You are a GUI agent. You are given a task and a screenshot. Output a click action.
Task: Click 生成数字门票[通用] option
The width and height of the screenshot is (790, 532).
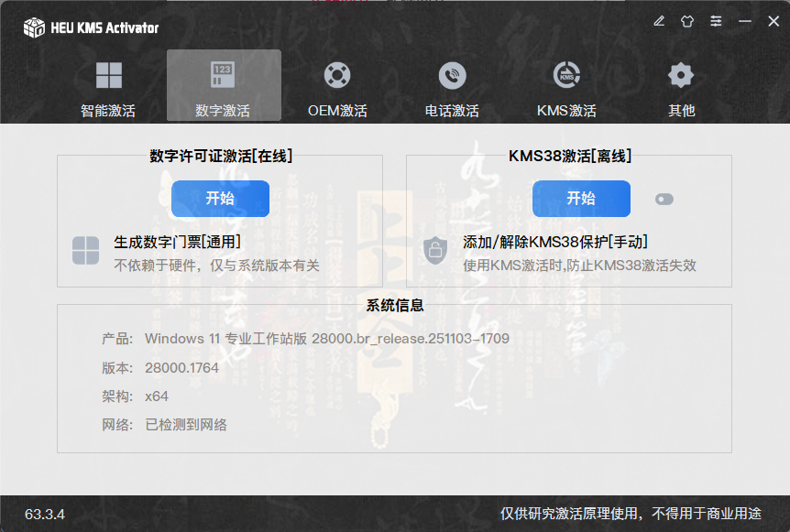click(x=177, y=242)
